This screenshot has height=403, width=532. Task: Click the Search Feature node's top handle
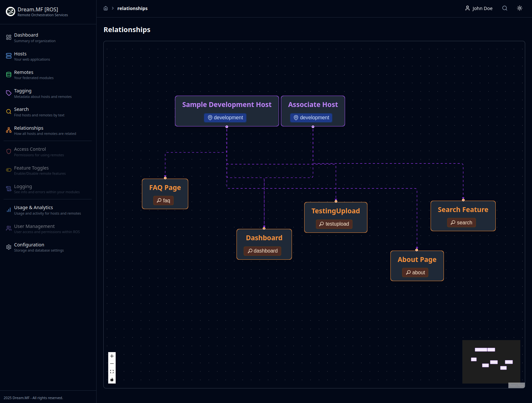click(463, 200)
